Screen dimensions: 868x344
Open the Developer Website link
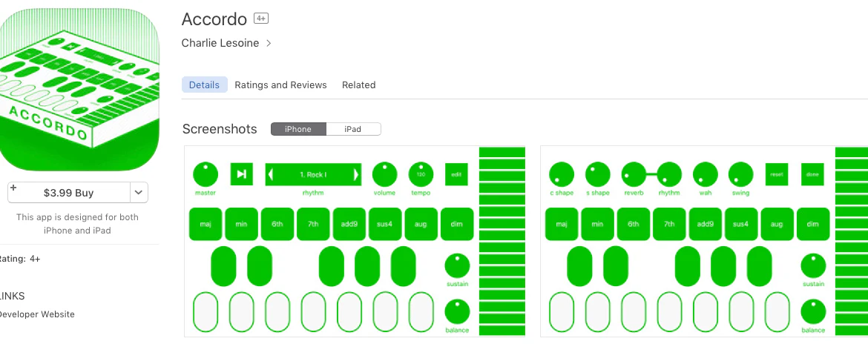tap(36, 314)
